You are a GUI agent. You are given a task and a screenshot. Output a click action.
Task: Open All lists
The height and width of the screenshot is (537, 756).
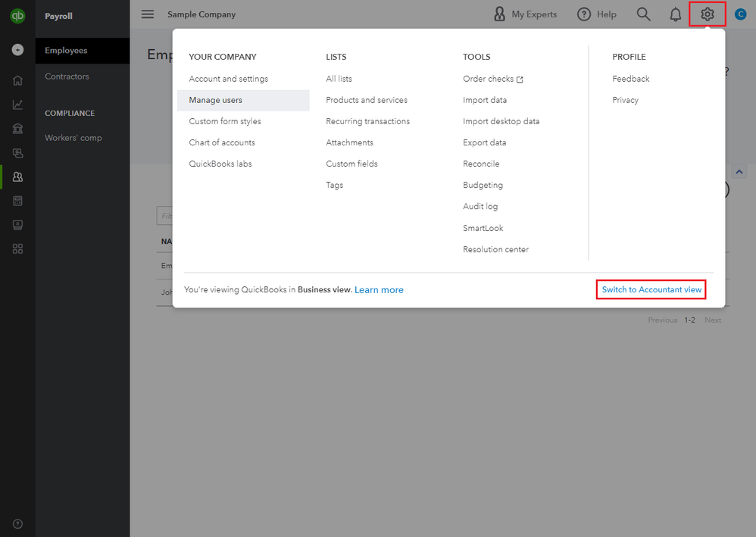(339, 79)
